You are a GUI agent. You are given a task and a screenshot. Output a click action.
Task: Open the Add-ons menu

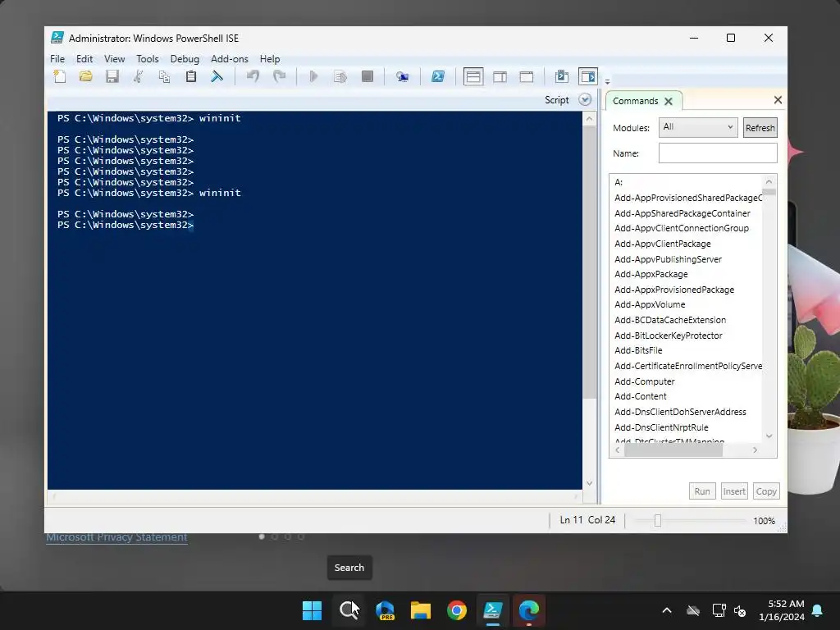[x=230, y=59]
